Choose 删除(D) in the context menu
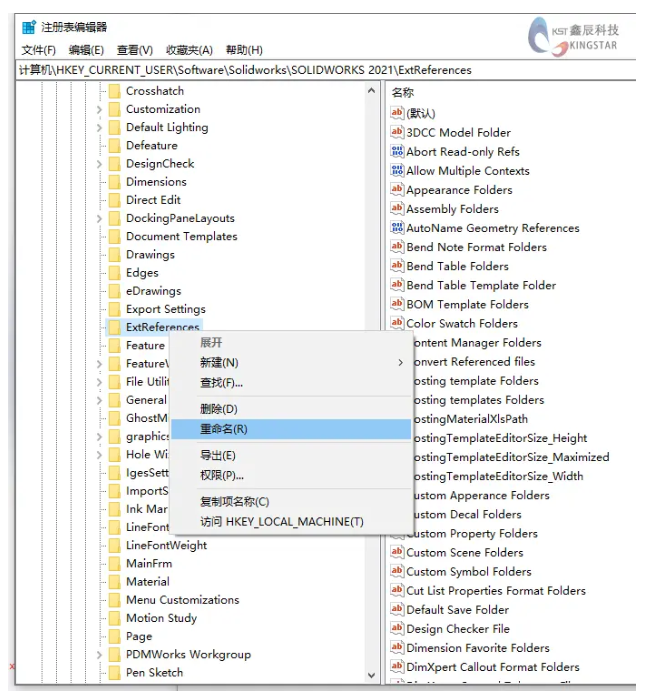The width and height of the screenshot is (655, 698). [x=291, y=409]
